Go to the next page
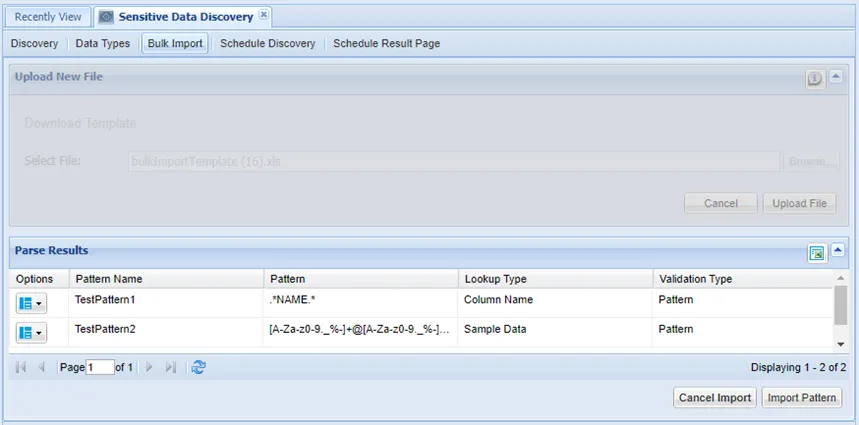 (x=148, y=367)
